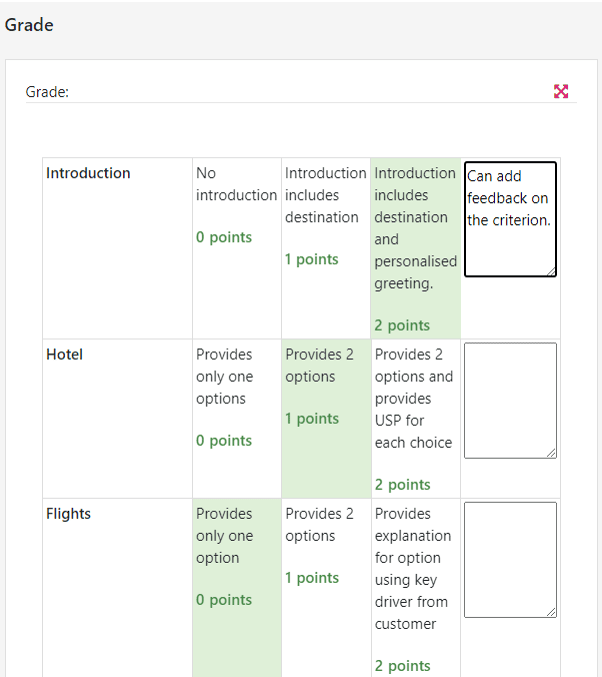
Task: Pick Hotel 'Provides 2 options' 1 point level
Action: (x=326, y=386)
